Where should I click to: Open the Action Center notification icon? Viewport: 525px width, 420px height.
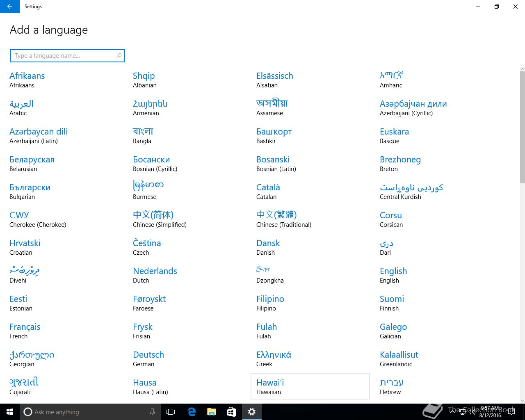coord(511,412)
